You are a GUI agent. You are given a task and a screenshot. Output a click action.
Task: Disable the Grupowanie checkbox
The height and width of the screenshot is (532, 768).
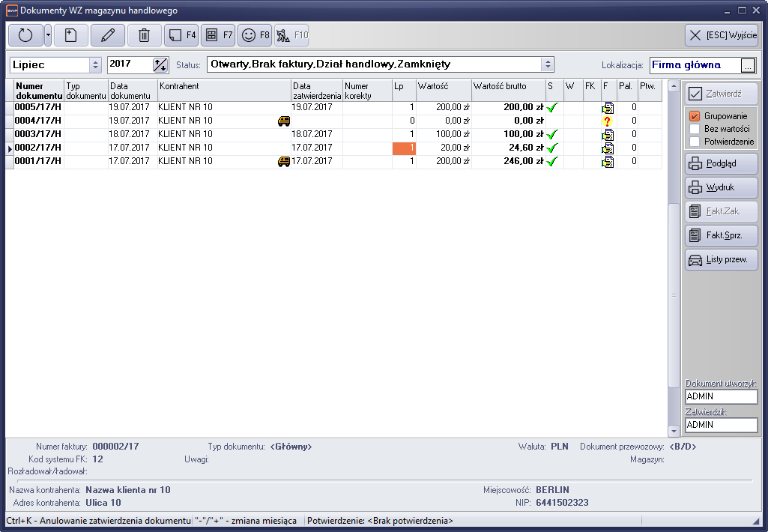695,116
